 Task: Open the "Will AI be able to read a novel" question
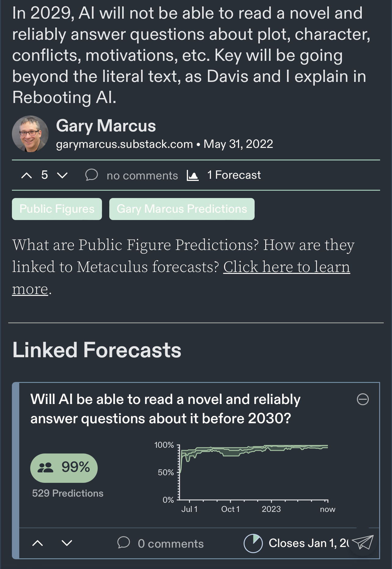pyautogui.click(x=165, y=409)
